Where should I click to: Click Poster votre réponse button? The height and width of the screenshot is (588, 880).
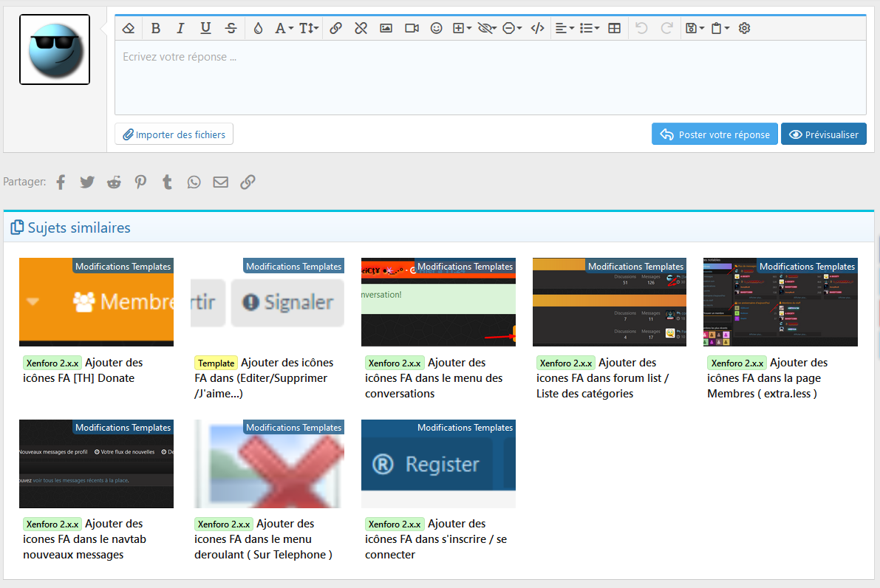(x=714, y=134)
